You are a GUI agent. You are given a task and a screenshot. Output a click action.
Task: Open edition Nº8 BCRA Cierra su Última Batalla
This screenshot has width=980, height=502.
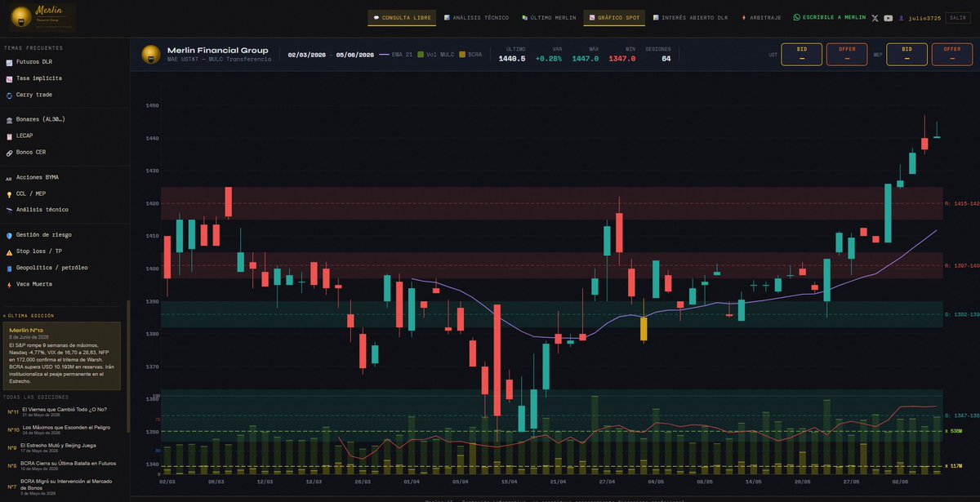tap(62, 465)
